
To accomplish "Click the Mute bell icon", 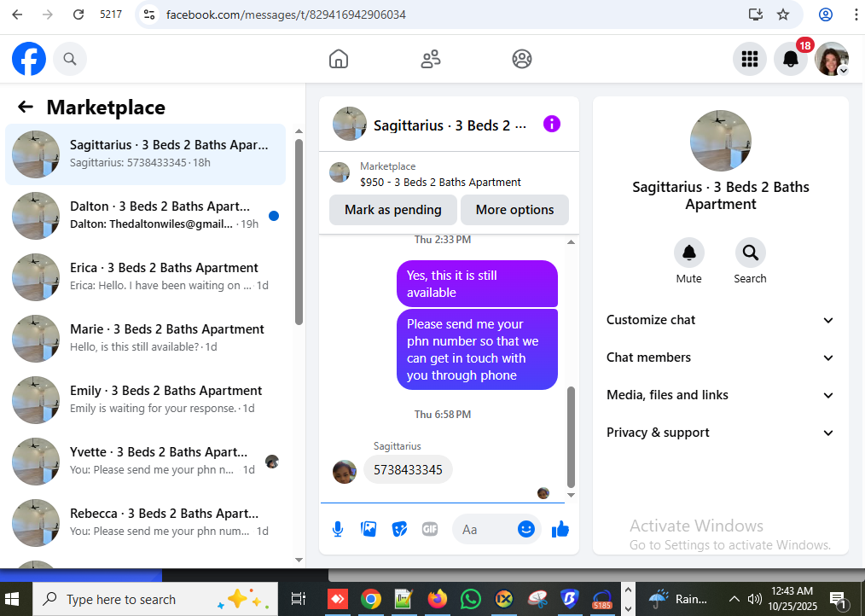I will coord(689,253).
